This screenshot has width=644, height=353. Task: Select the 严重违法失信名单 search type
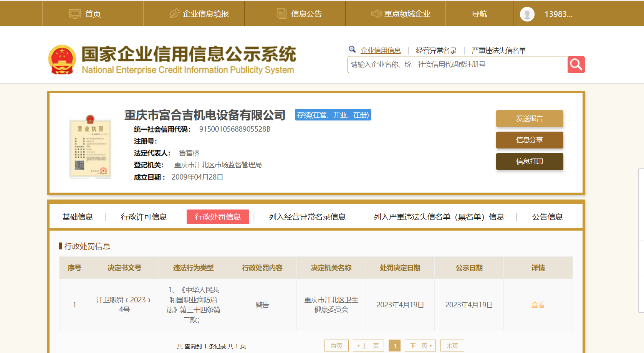click(x=498, y=50)
